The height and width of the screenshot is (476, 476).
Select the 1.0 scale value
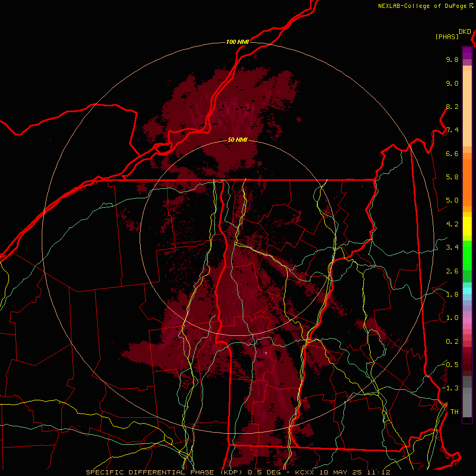click(x=452, y=318)
